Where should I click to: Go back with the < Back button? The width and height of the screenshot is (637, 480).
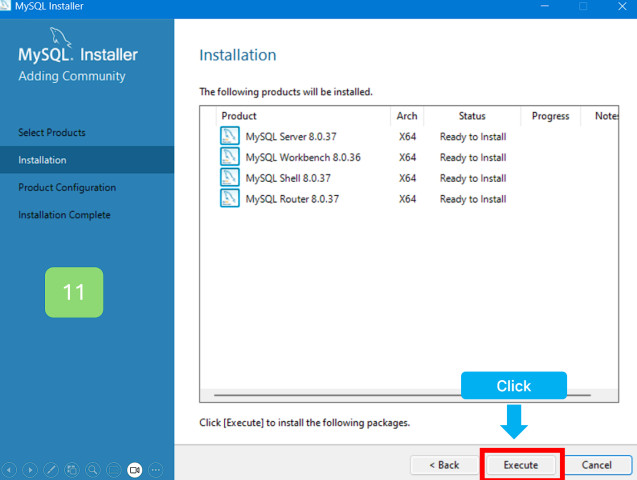pos(444,465)
